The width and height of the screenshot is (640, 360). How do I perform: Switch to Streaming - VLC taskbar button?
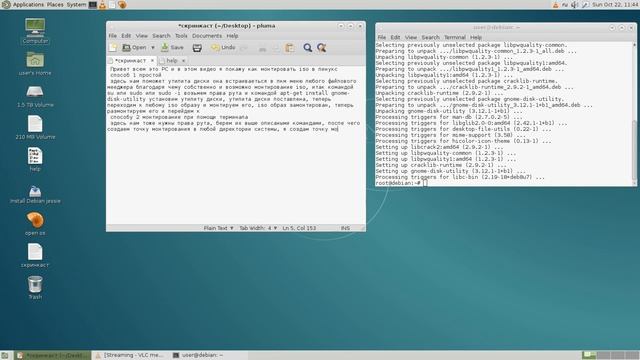click(129, 356)
